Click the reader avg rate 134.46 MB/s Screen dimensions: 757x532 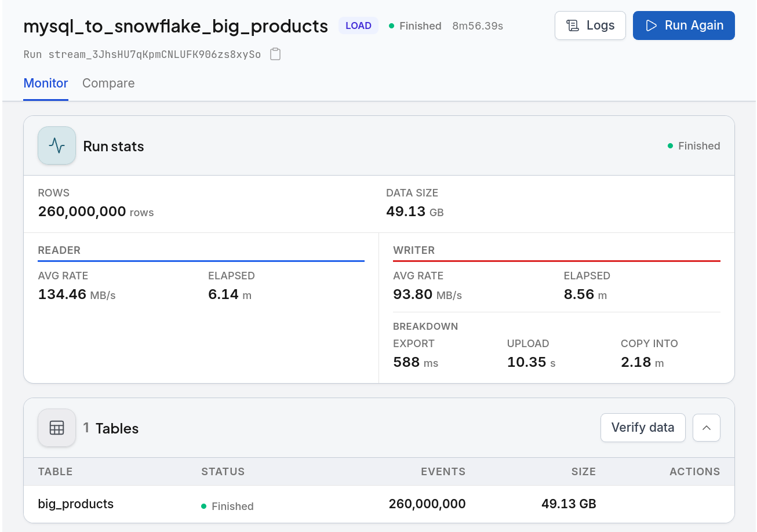pyautogui.click(x=77, y=294)
